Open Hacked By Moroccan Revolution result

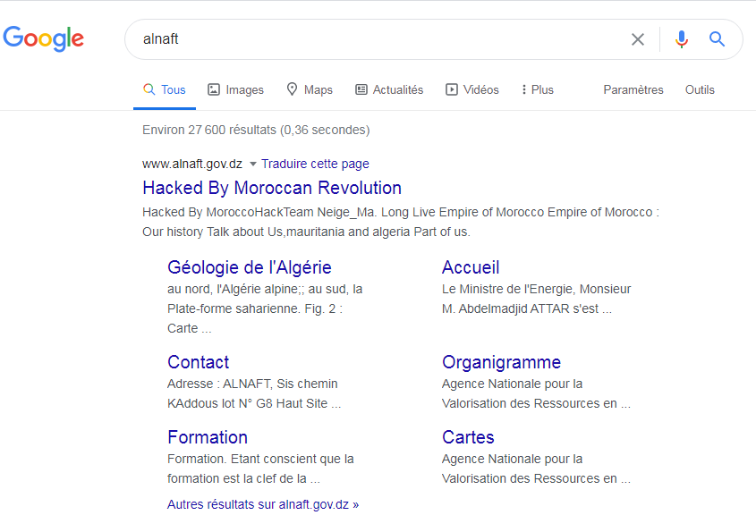point(272,188)
